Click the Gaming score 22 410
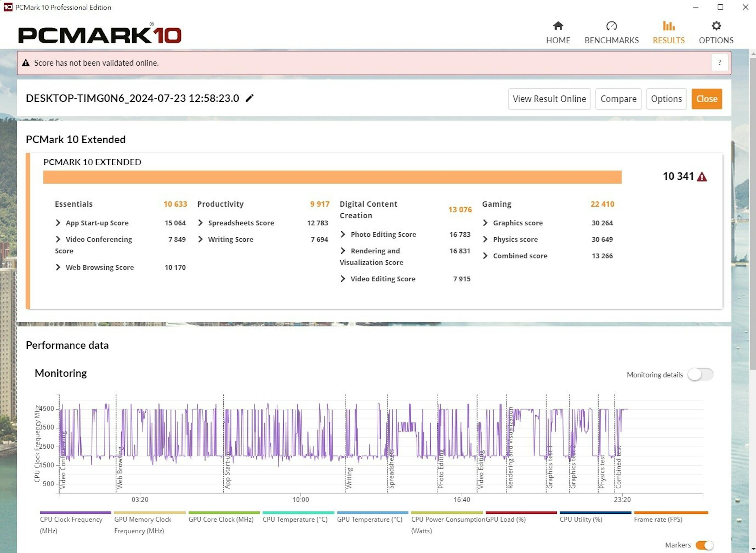This screenshot has width=756, height=553. tap(602, 204)
